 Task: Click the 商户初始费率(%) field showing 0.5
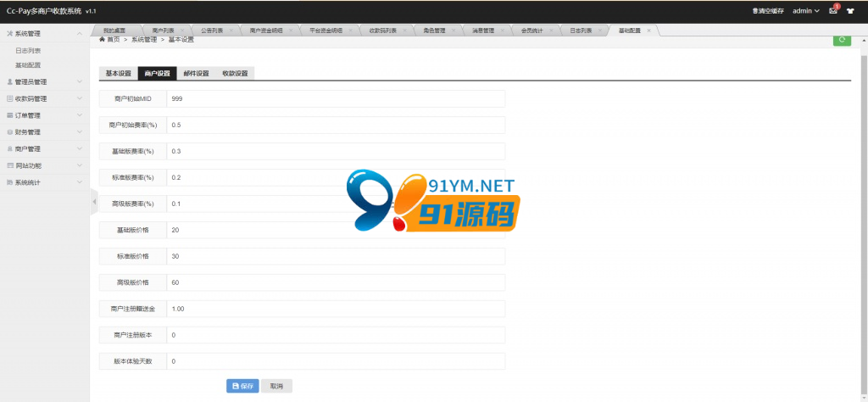click(336, 126)
